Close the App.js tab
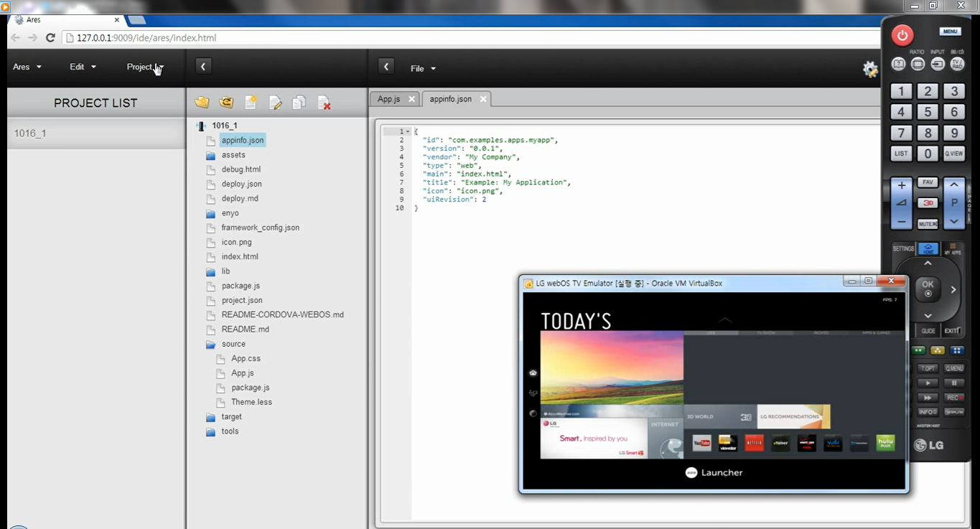 click(412, 99)
